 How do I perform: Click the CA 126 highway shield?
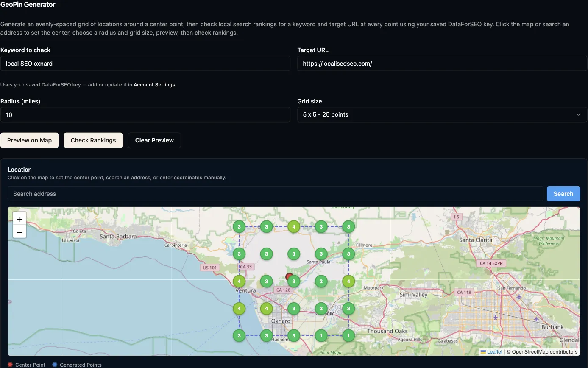click(283, 290)
